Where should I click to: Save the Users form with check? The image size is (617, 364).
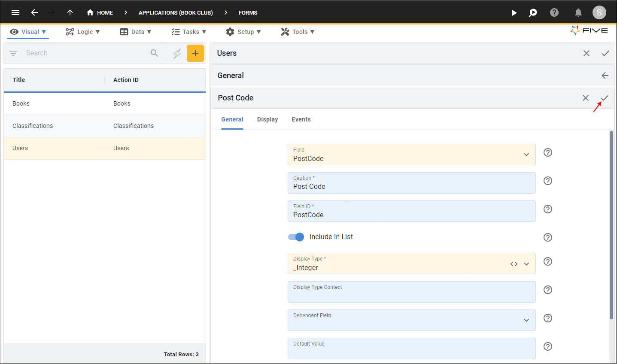tap(605, 53)
